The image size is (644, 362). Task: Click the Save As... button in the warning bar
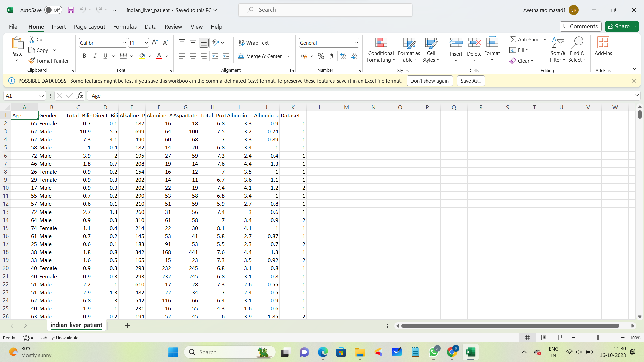point(470,81)
